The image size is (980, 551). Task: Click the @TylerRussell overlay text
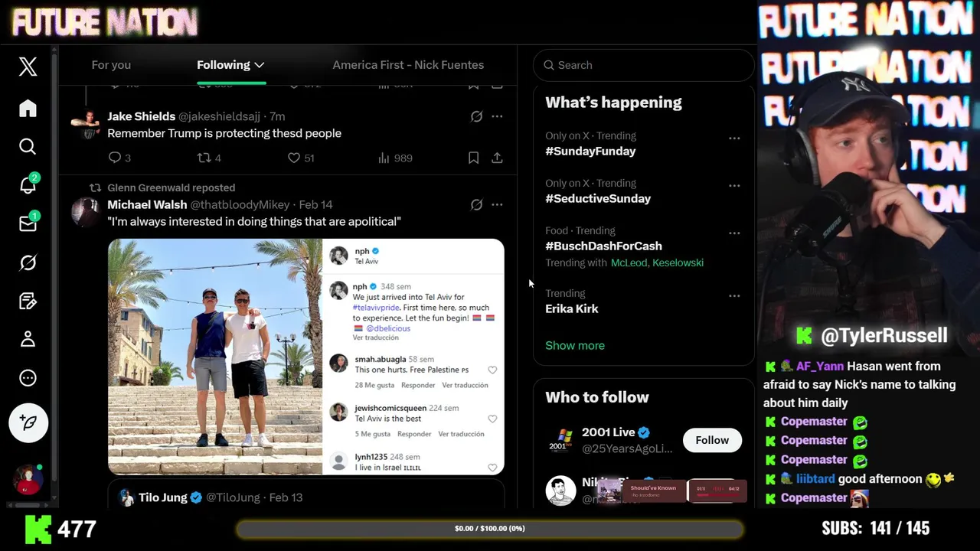tap(884, 335)
